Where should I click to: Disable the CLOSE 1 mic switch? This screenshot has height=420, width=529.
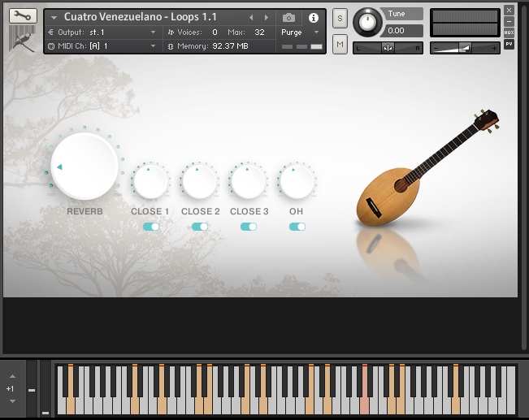[151, 227]
